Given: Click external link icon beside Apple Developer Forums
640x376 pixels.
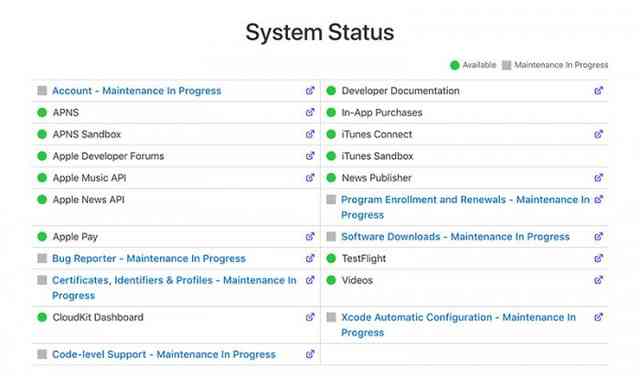Looking at the screenshot, I should (310, 156).
